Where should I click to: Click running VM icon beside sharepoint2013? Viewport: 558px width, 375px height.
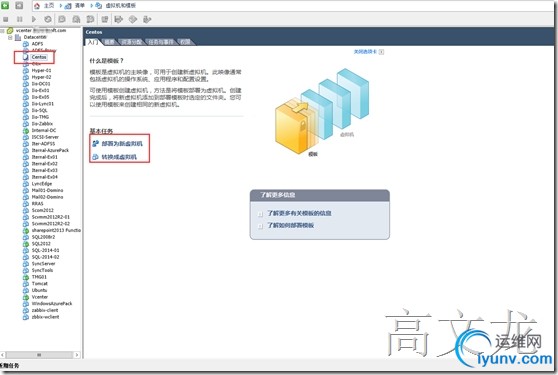coord(26,231)
